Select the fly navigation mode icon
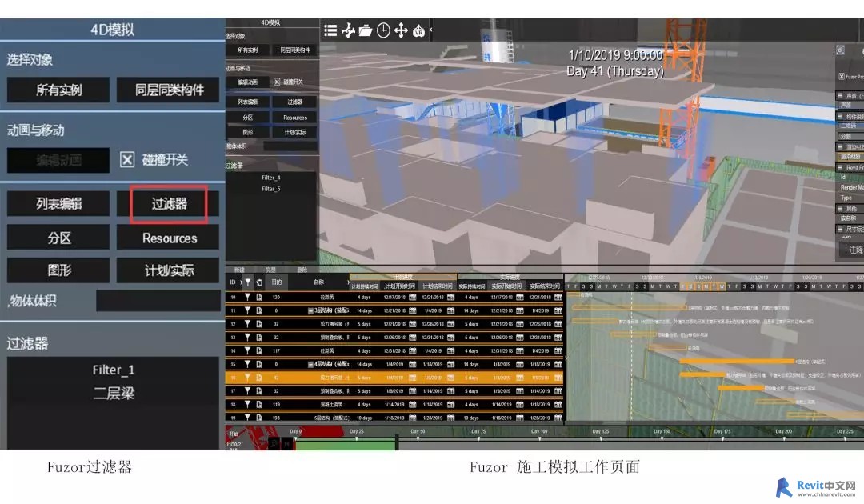 coord(348,30)
